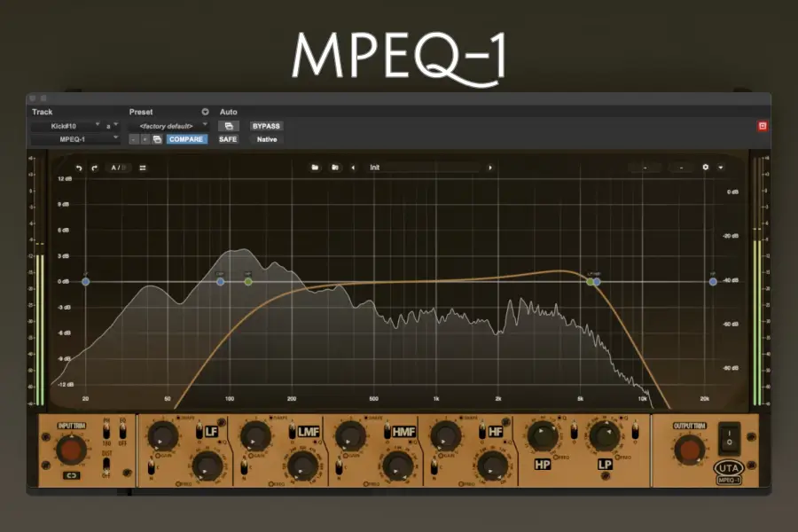Click the LF band label
The image size is (798, 532).
[x=211, y=432]
